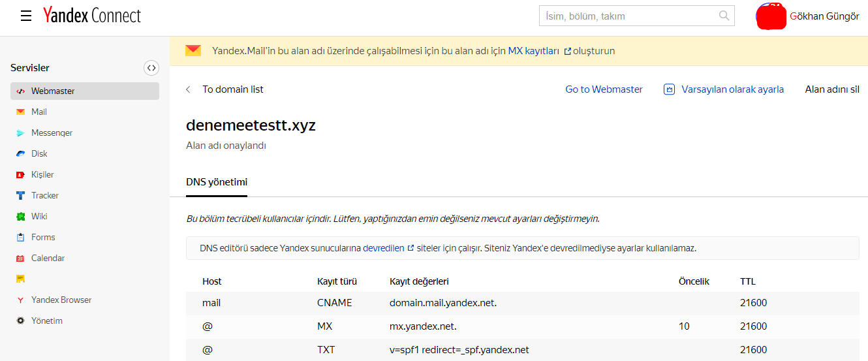Collapse the Servisler sidebar panel
This screenshot has width=868, height=361.
pyautogui.click(x=151, y=68)
